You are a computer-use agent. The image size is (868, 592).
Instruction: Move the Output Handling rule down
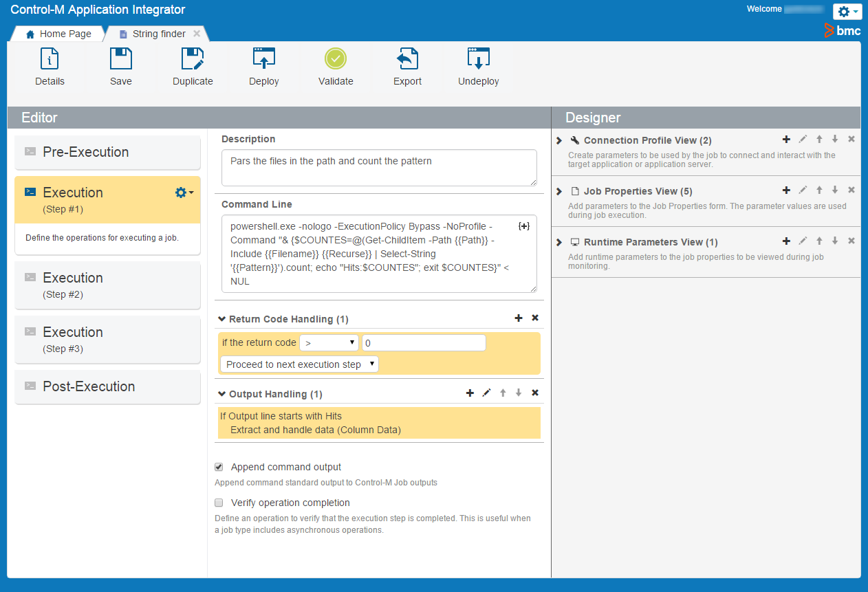tap(519, 393)
